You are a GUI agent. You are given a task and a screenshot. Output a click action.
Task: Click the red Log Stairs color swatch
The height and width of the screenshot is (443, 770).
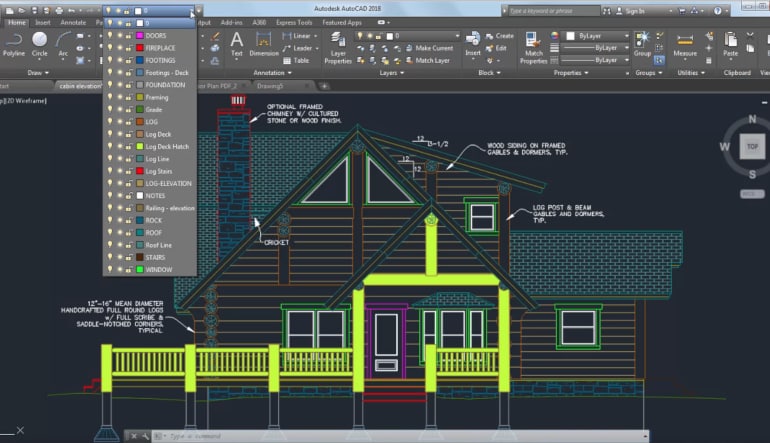pos(139,171)
